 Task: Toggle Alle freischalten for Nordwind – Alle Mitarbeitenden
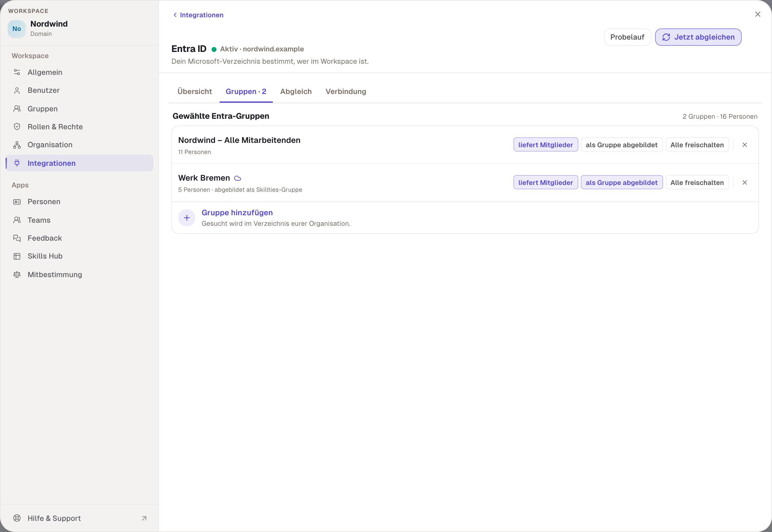click(697, 145)
